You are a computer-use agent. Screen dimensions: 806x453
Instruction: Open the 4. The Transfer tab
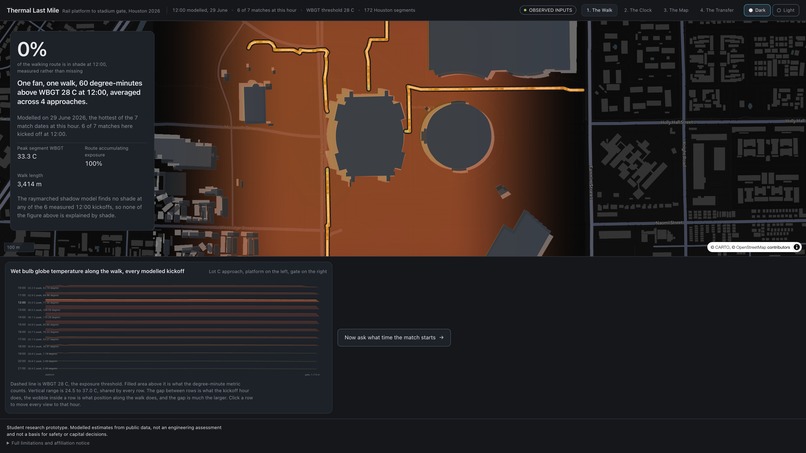point(717,10)
